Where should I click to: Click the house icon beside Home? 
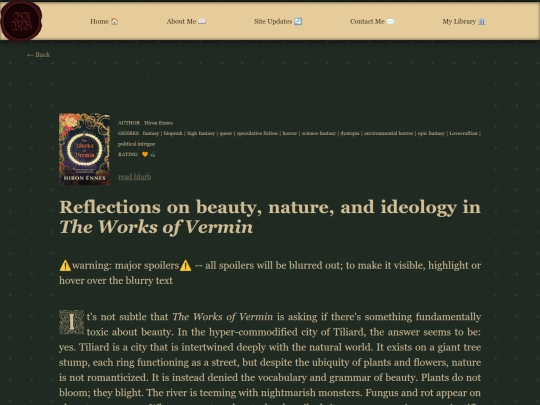[x=115, y=21]
